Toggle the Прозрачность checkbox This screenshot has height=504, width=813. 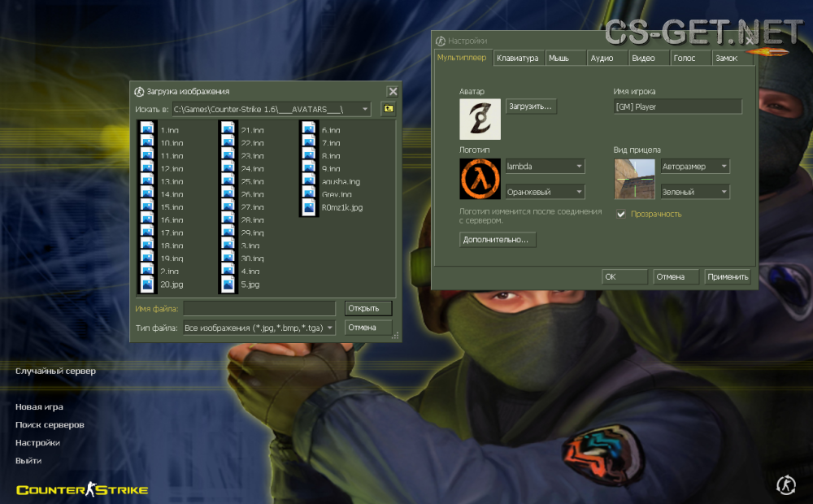620,214
